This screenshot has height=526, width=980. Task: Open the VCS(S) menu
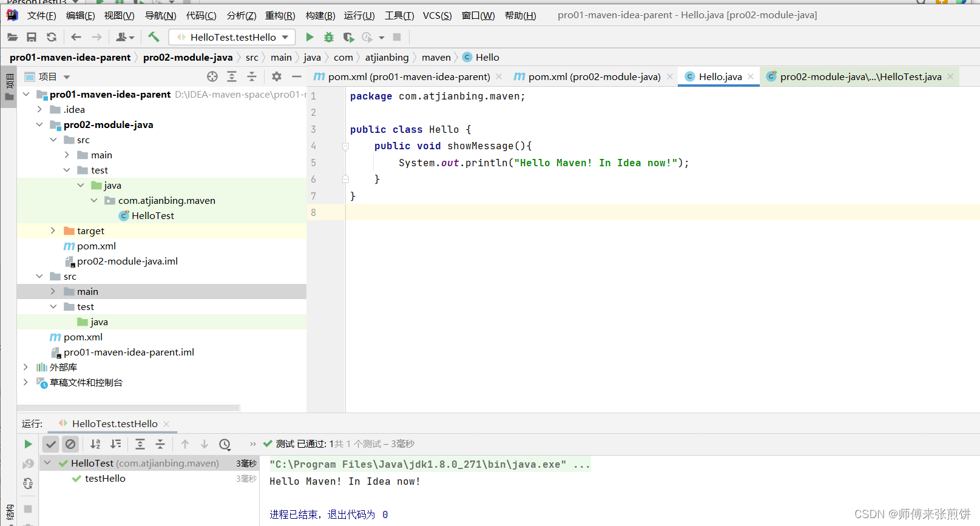pos(437,15)
